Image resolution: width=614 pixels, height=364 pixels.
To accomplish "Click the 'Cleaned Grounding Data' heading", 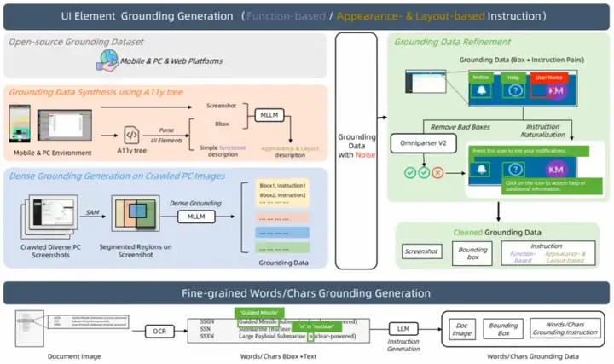I will (x=497, y=233).
